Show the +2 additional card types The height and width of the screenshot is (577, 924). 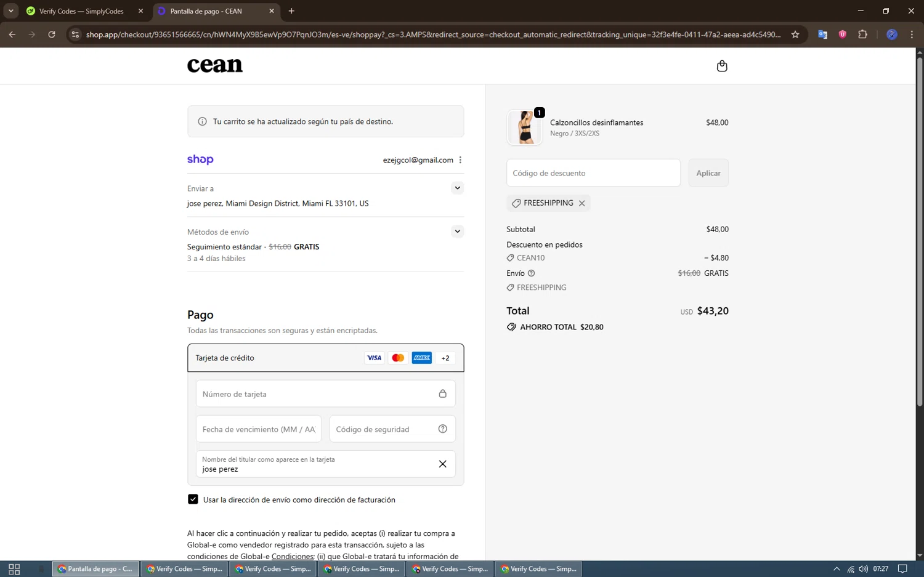[x=445, y=358]
